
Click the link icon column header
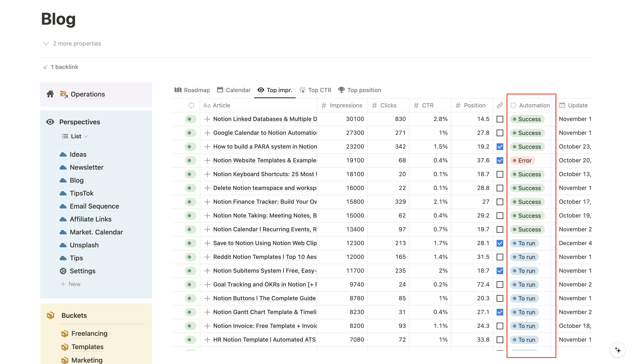pos(500,105)
